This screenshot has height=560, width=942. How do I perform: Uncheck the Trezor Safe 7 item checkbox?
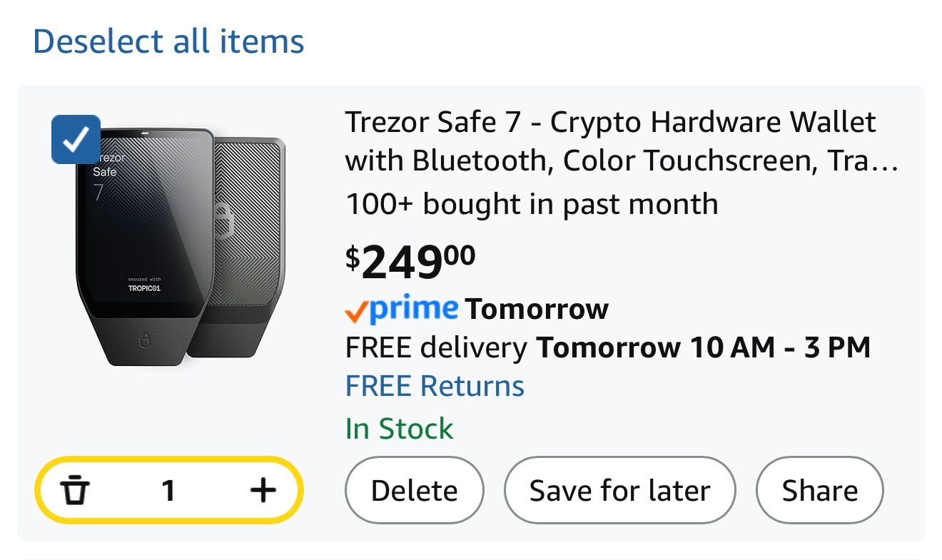pos(76,139)
